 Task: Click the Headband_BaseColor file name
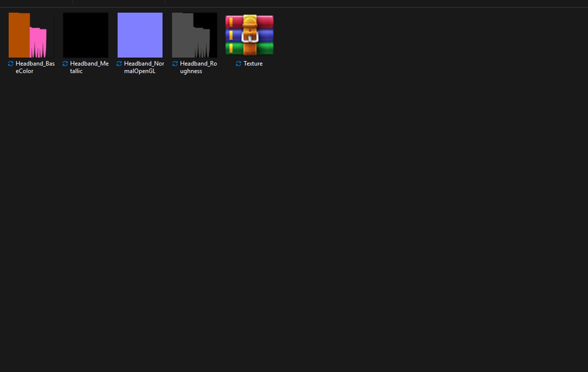click(35, 67)
